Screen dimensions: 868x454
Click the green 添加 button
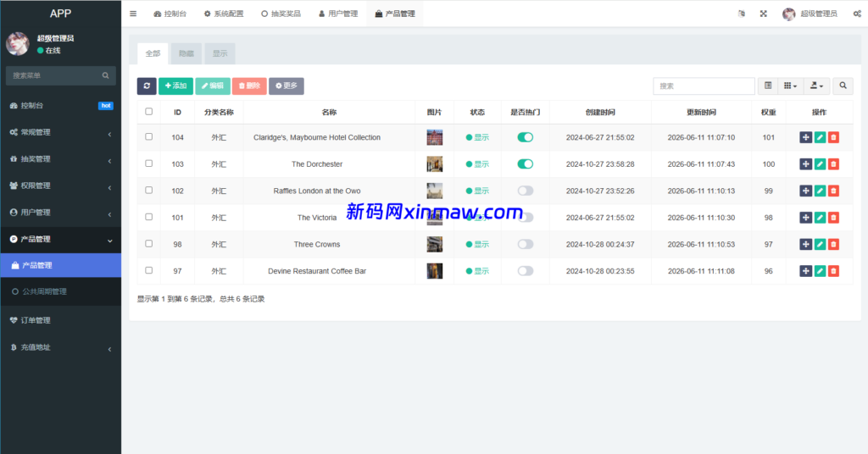pyautogui.click(x=176, y=86)
